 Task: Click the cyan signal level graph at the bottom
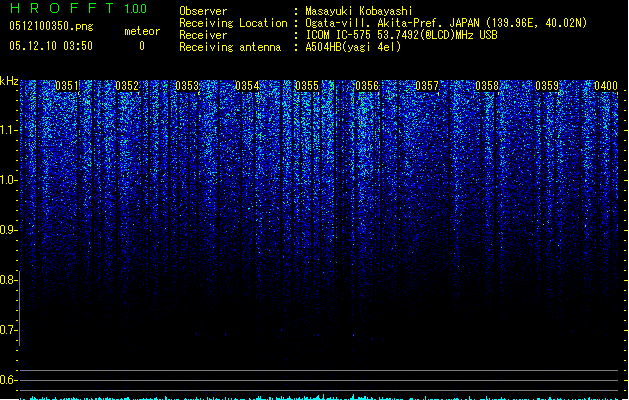(x=321, y=397)
